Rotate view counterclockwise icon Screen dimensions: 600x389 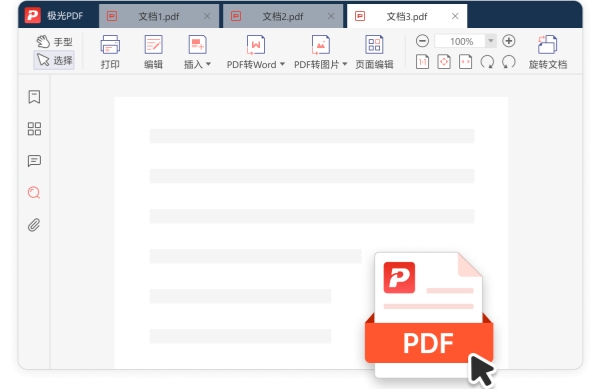coord(509,62)
